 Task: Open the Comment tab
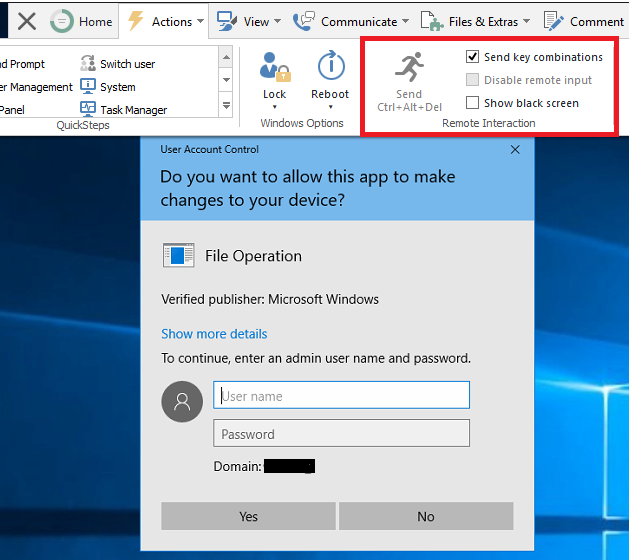tap(597, 22)
